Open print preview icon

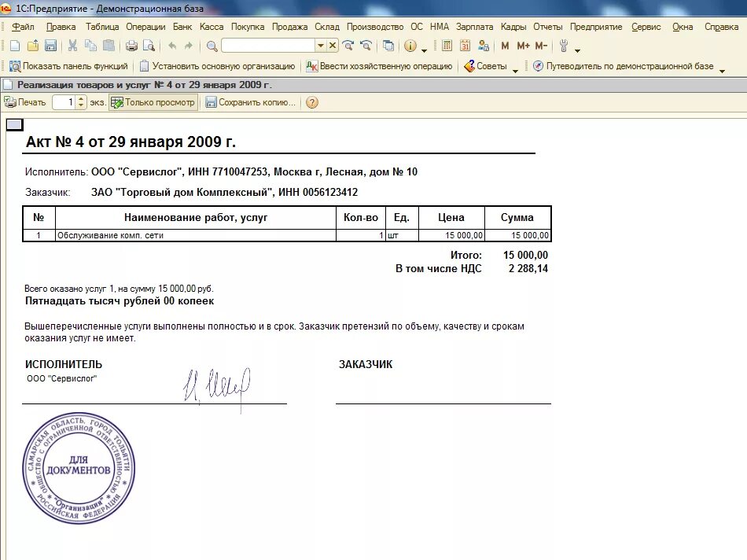click(149, 46)
